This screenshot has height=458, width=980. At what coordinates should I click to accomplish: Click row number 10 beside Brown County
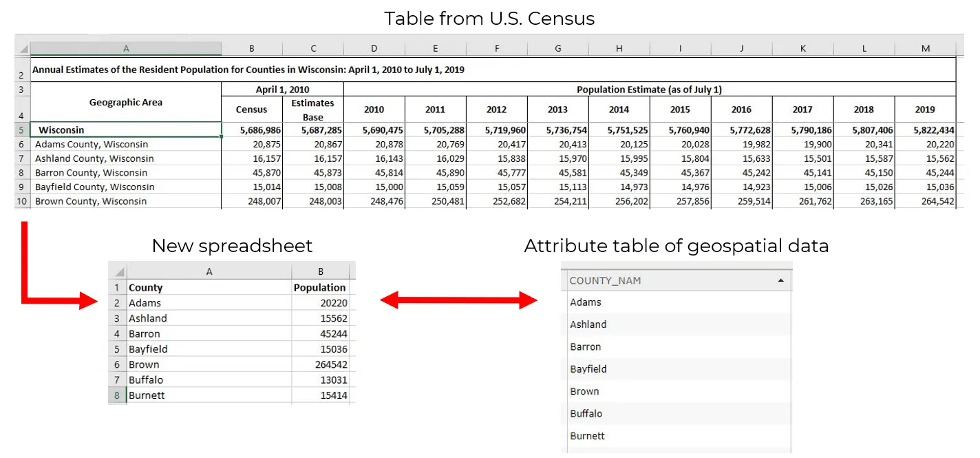coord(21,201)
